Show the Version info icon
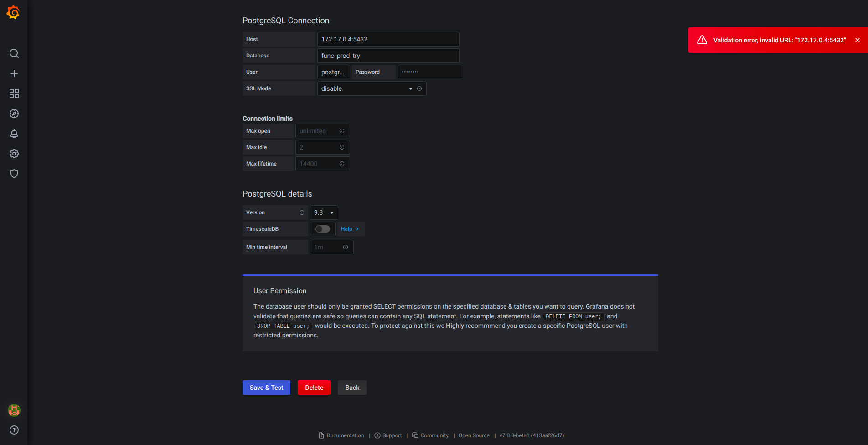This screenshot has height=445, width=868. (x=302, y=212)
